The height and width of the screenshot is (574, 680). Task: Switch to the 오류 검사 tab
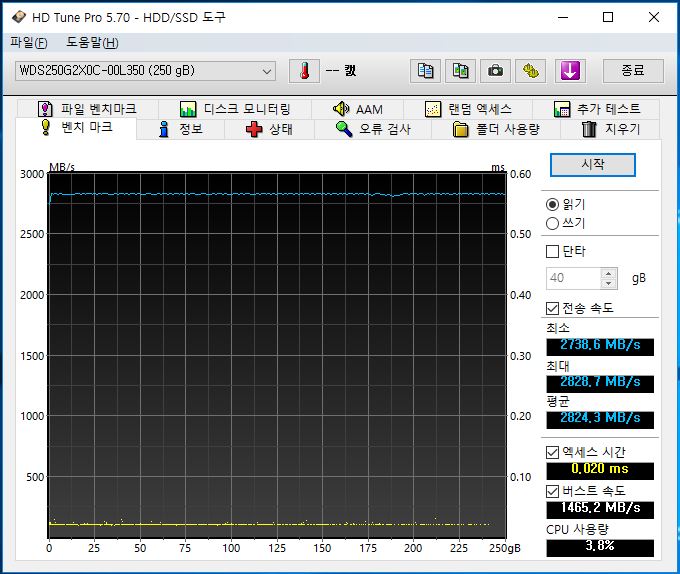[x=372, y=129]
